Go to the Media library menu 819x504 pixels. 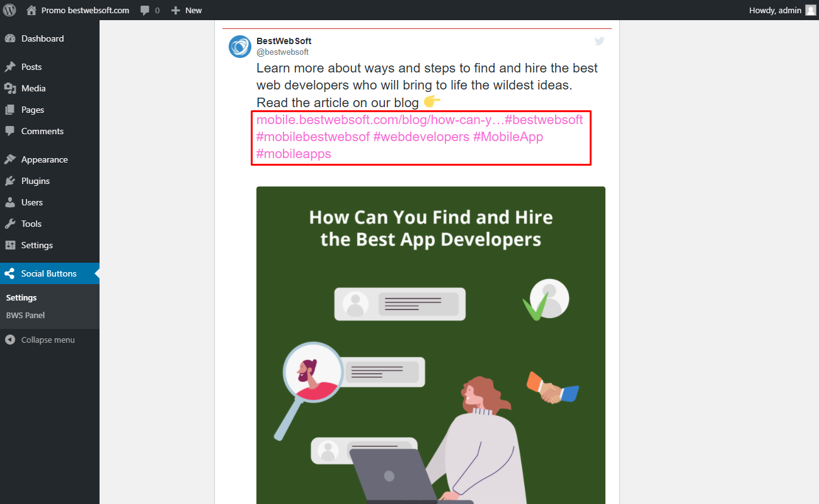click(50, 88)
